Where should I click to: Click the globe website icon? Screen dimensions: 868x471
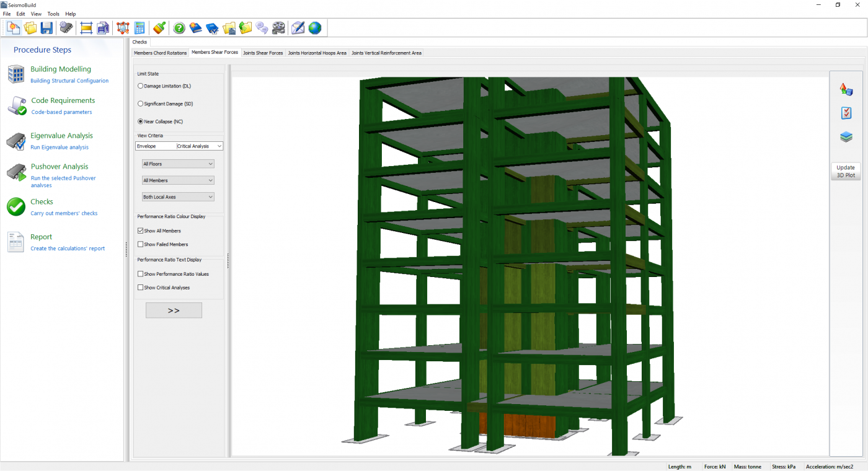pos(315,28)
